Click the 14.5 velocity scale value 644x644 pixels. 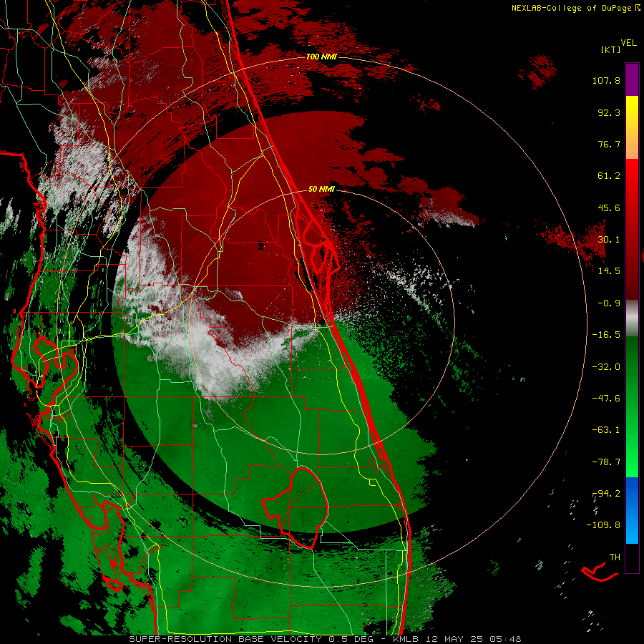[609, 270]
